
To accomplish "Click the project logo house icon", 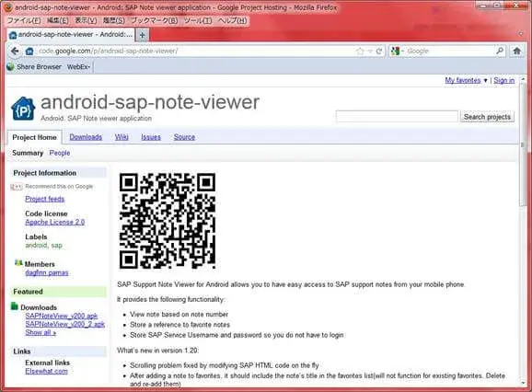I will coord(23,109).
